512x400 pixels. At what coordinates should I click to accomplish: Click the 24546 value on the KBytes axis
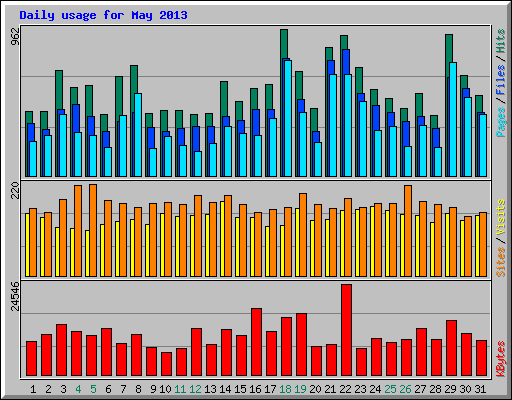coord(15,296)
